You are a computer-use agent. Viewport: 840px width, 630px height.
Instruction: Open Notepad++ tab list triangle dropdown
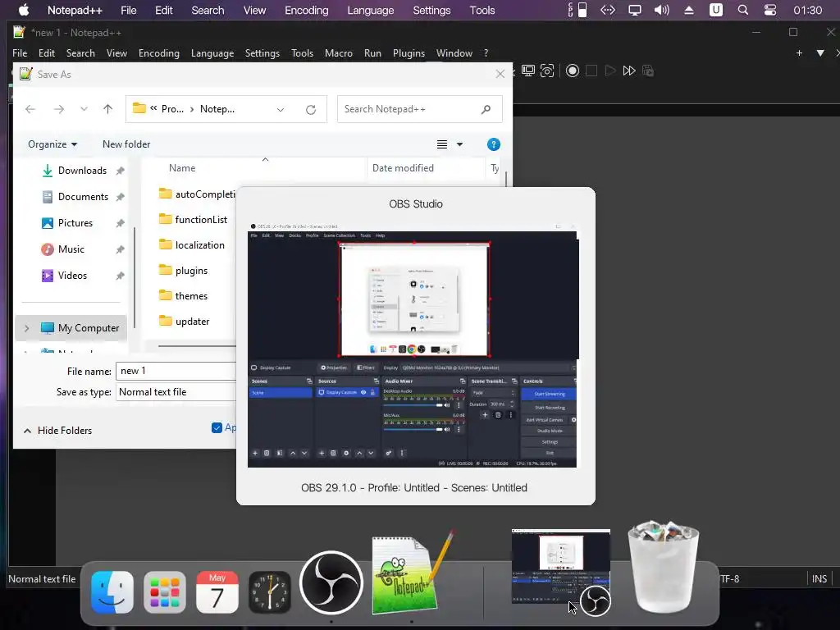pos(820,53)
